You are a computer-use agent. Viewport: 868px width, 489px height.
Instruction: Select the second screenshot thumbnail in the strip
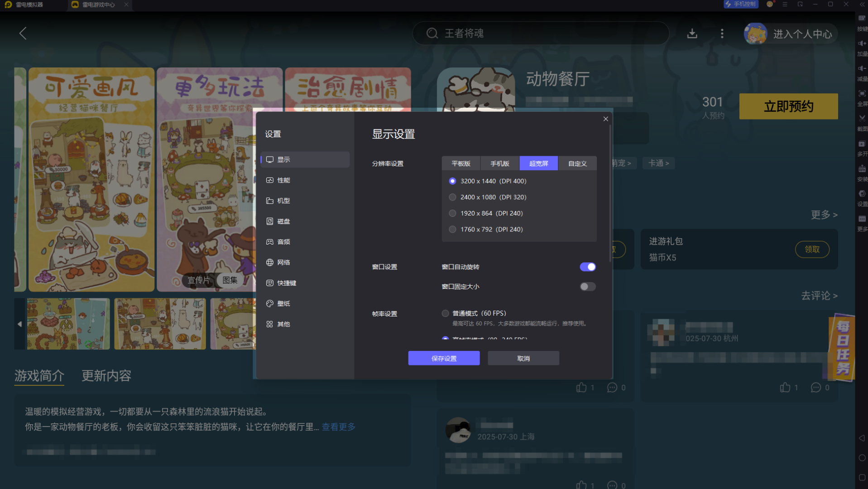[x=160, y=324]
